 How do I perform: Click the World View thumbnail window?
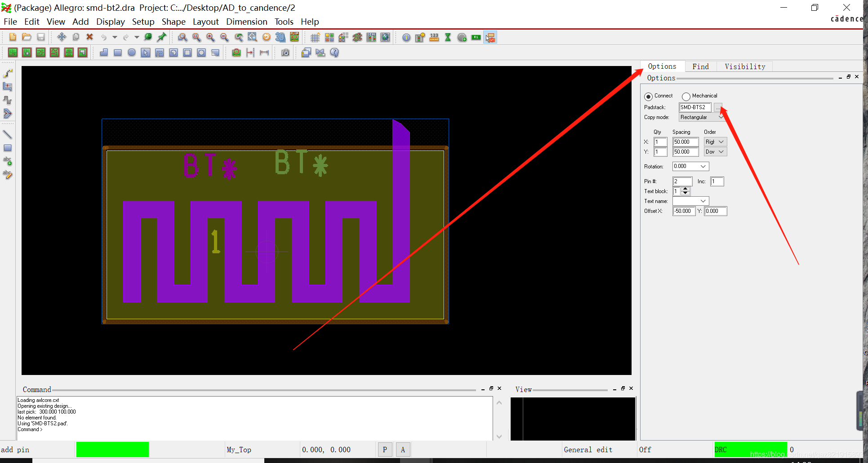573,419
